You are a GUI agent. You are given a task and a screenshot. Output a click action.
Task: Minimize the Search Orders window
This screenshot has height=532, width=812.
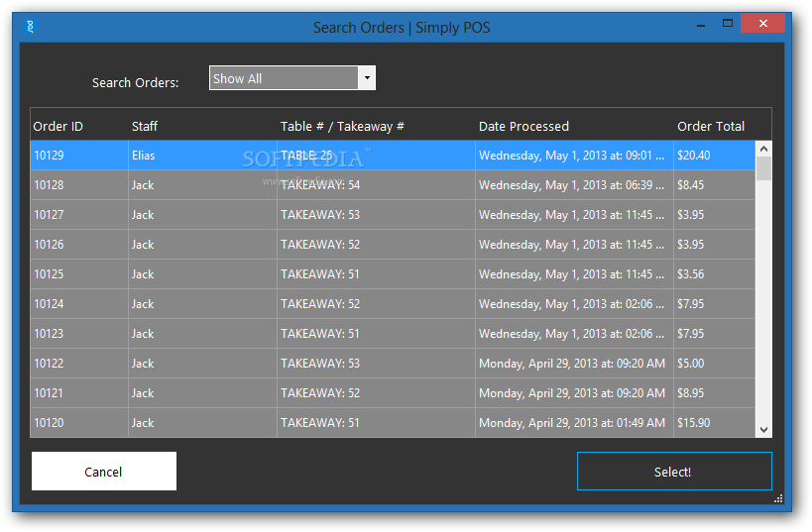pos(701,24)
